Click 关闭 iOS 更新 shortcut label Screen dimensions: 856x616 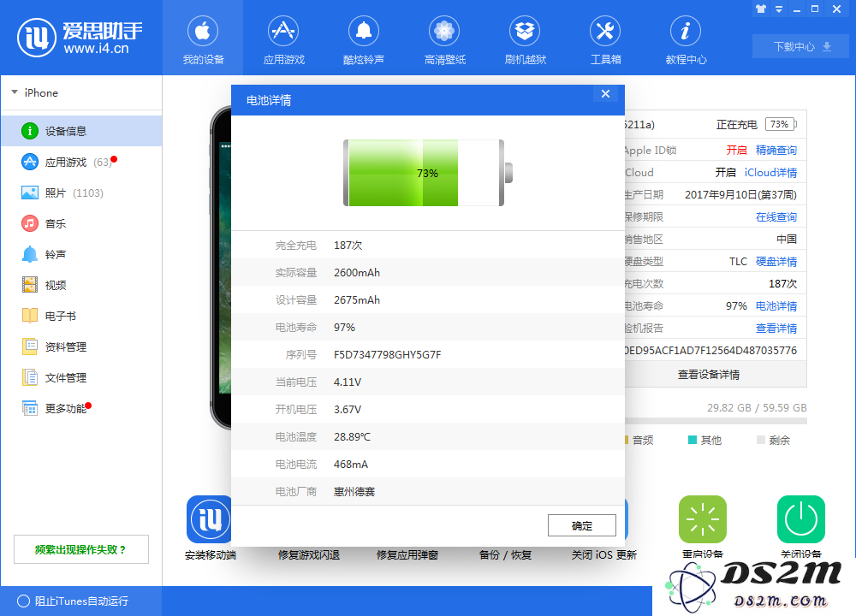[x=603, y=555]
